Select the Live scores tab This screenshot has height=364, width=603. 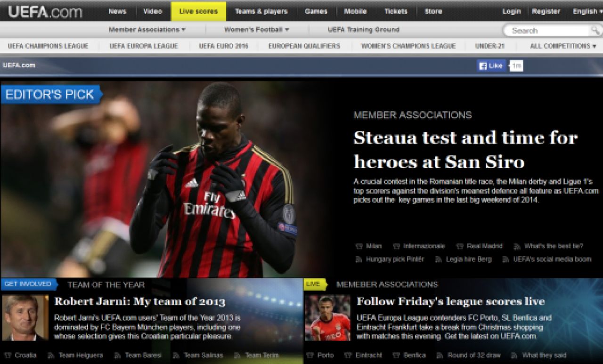tap(198, 11)
